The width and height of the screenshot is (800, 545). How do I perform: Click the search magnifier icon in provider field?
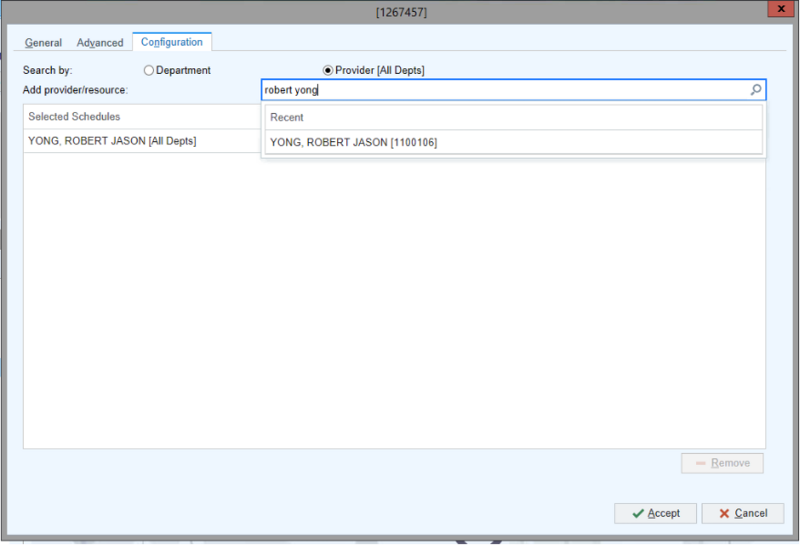pos(756,90)
